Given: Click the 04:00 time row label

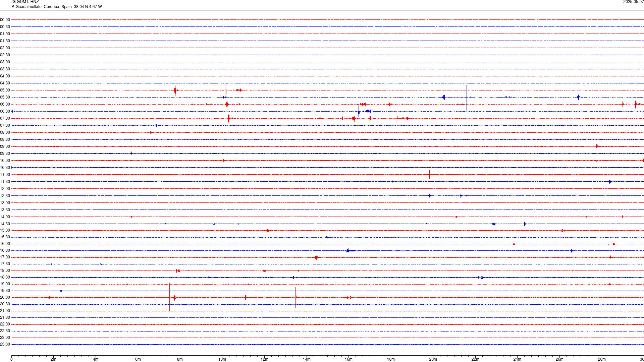Looking at the screenshot, I should point(5,76).
